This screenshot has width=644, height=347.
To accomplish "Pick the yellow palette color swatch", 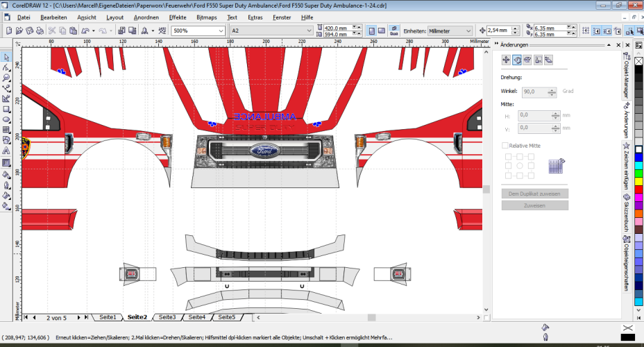I will pos(638,181).
